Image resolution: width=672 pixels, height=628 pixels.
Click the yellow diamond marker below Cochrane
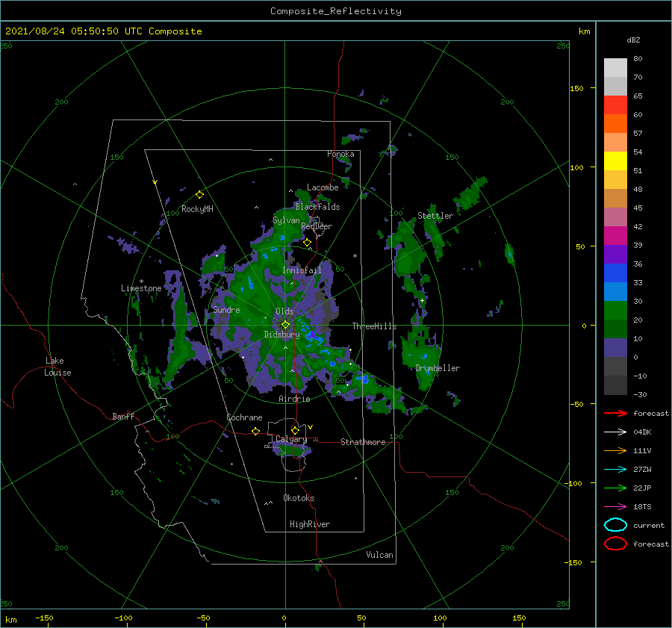pos(256,431)
